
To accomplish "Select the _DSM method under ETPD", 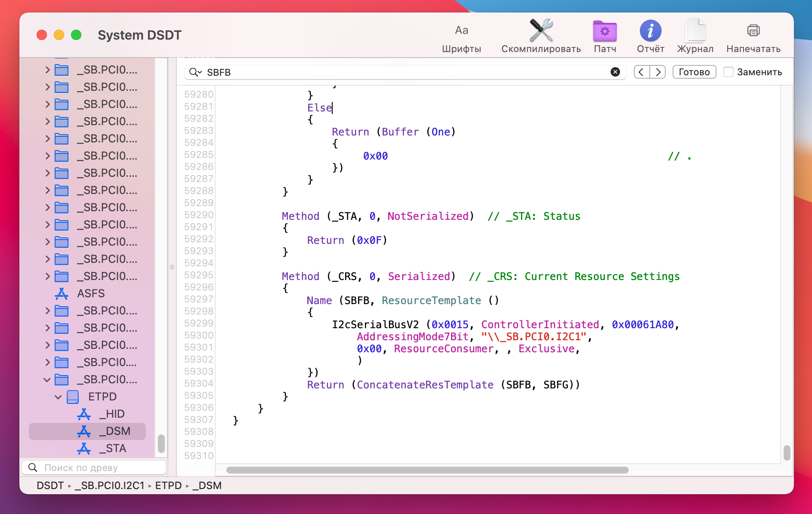I will tap(115, 431).
